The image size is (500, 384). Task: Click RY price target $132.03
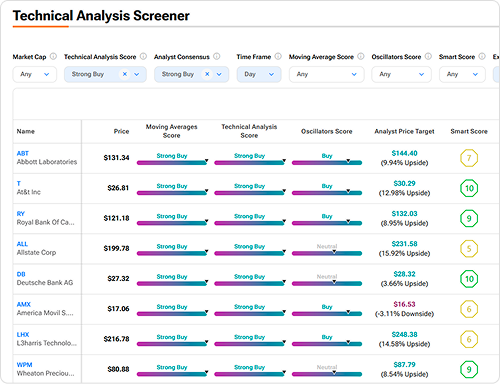pos(404,214)
